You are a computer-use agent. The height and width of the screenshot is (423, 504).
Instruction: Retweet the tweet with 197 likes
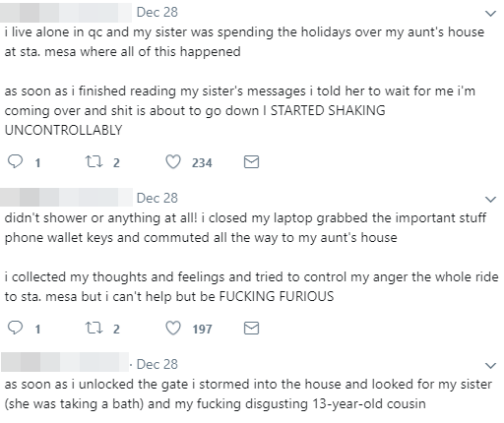pos(94,328)
